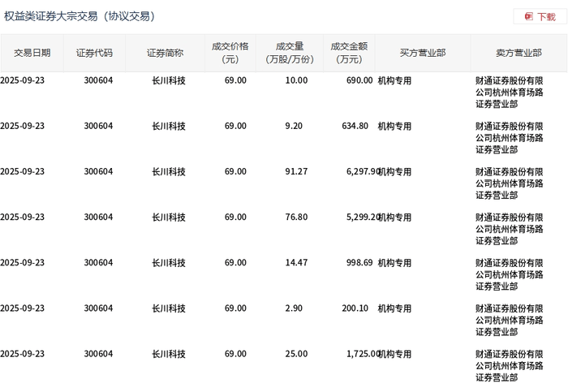Click the 买方营业部 column header
The height and width of the screenshot is (392, 568).
click(422, 53)
